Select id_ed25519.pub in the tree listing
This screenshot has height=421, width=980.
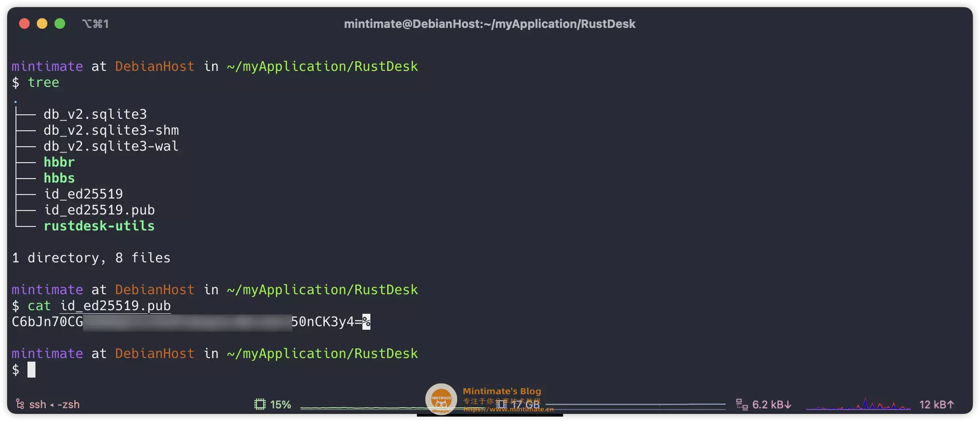coord(99,210)
